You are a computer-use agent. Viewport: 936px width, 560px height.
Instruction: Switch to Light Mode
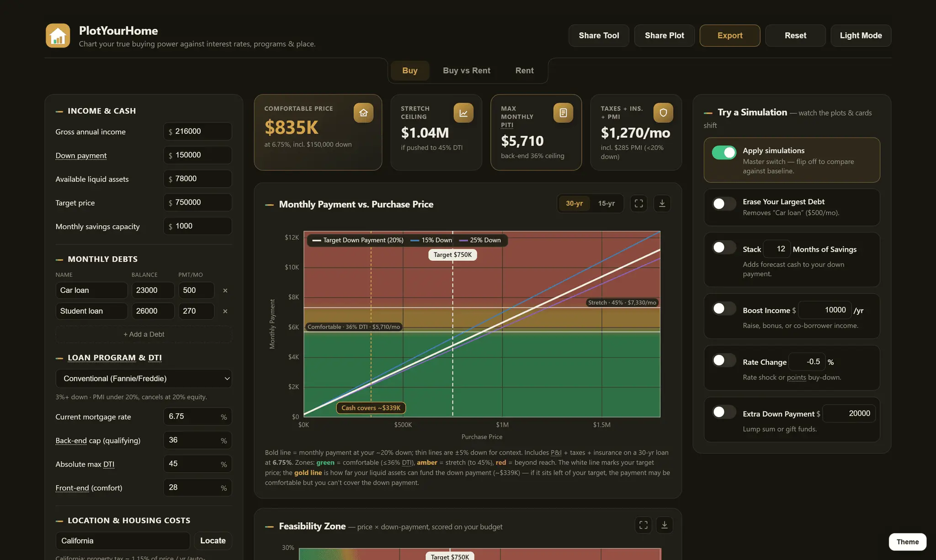(861, 36)
